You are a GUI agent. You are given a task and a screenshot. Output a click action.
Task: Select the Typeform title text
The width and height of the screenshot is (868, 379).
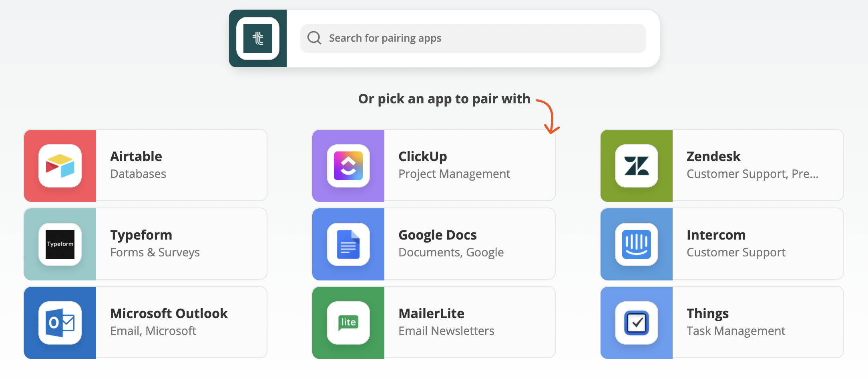click(x=141, y=235)
